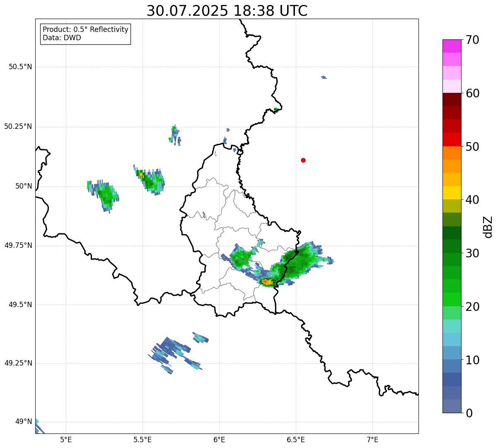Click the red station marker dot

[303, 160]
